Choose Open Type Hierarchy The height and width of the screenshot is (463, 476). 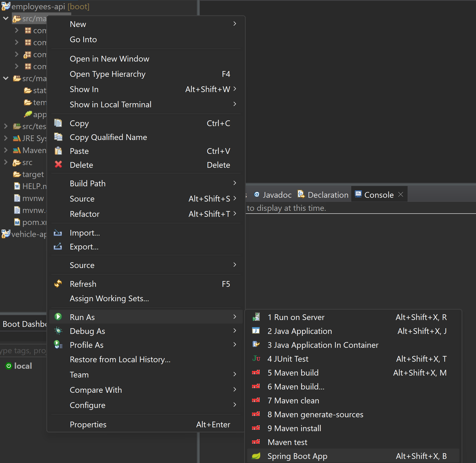pyautogui.click(x=146, y=74)
